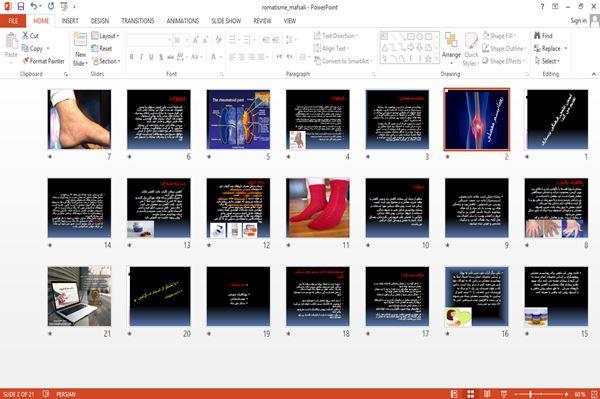This screenshot has height=399, width=600.
Task: Toggle Bold formatting
Action: 132,57
